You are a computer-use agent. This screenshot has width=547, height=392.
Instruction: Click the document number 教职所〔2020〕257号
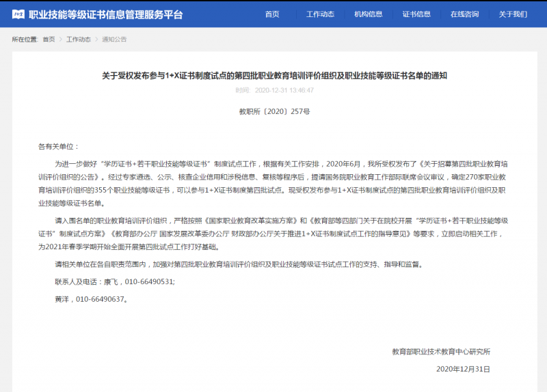273,111
